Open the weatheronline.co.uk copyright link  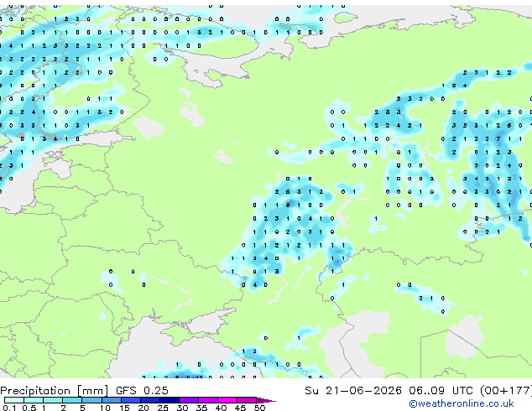462,403
